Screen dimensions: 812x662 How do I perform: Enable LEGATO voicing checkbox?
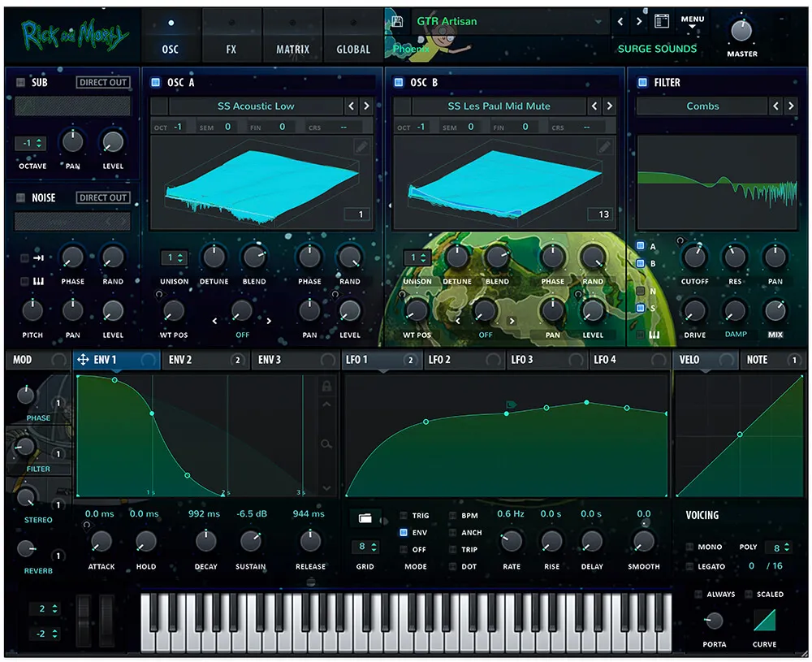(689, 566)
